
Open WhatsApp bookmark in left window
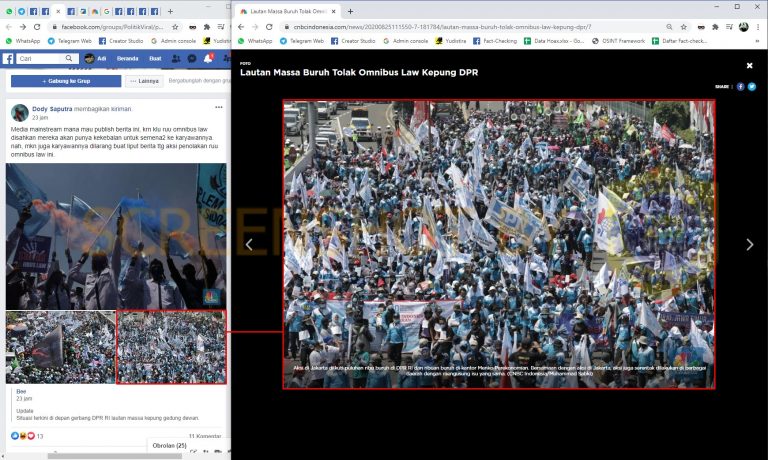tap(23, 41)
